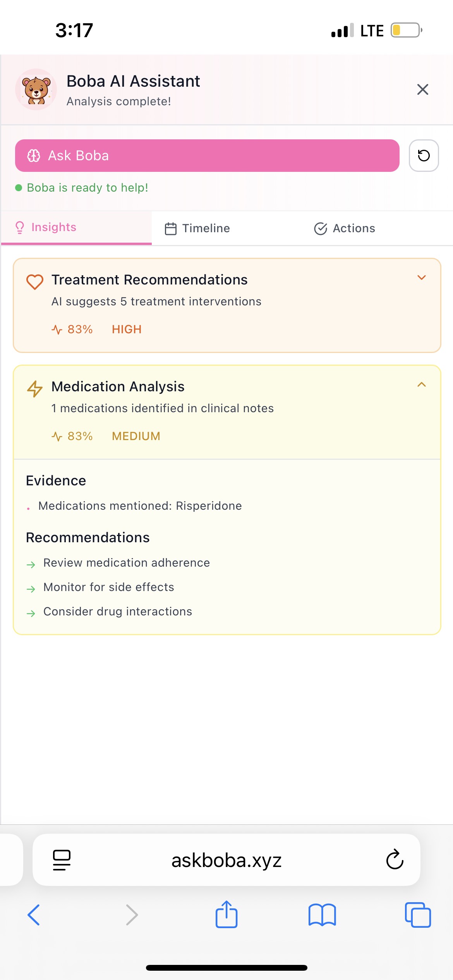Close the Boba AI Assistant panel

click(422, 89)
